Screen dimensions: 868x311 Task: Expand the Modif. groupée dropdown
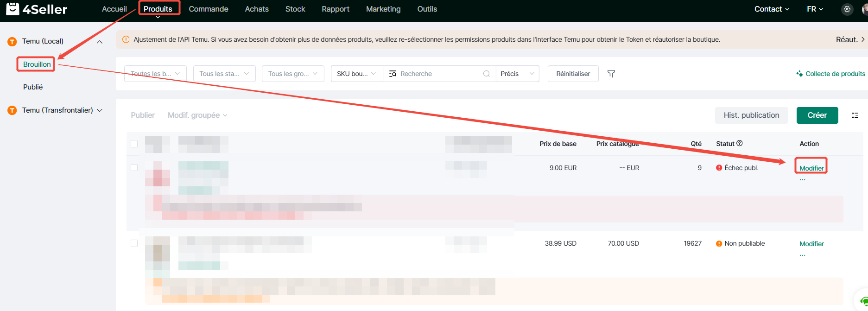pos(197,115)
